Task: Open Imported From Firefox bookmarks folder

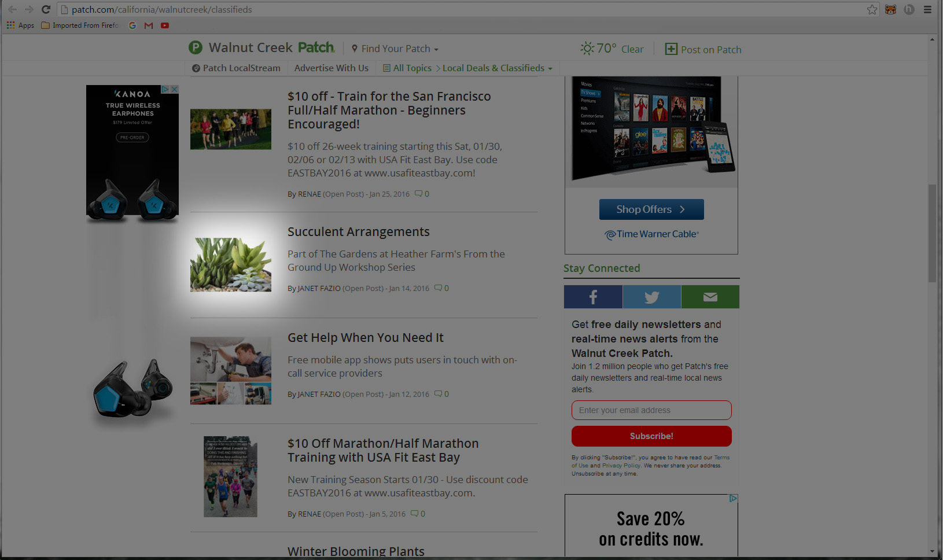Action: [80, 25]
